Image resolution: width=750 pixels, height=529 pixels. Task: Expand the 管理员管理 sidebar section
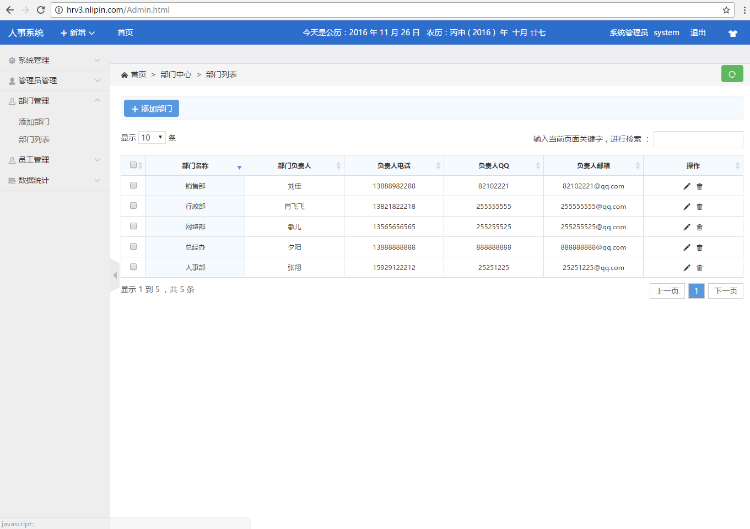point(55,80)
